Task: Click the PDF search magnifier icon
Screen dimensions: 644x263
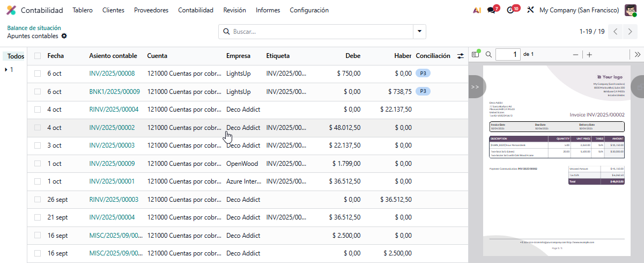Action: (488, 54)
